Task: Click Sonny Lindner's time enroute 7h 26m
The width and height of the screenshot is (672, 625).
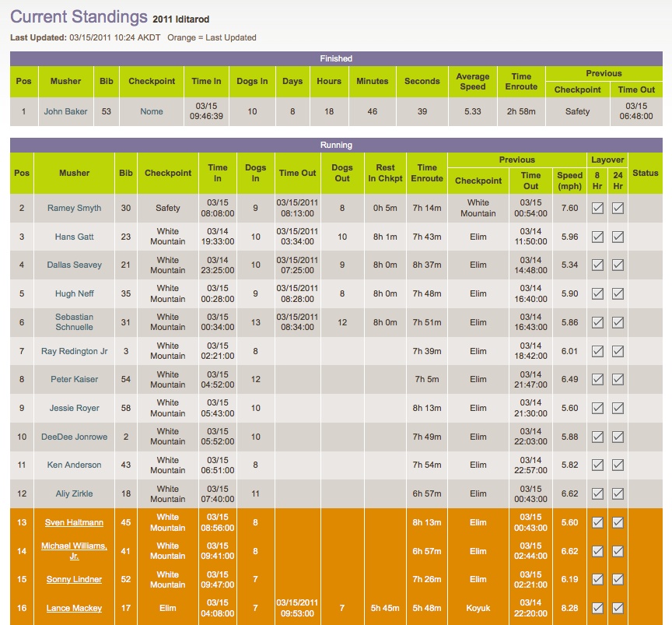Action: pos(427,580)
